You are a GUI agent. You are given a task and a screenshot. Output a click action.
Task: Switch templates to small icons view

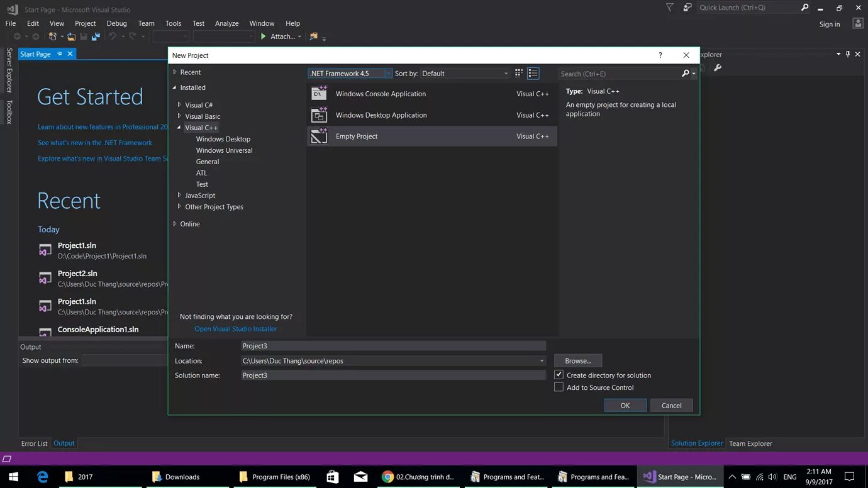coord(519,74)
